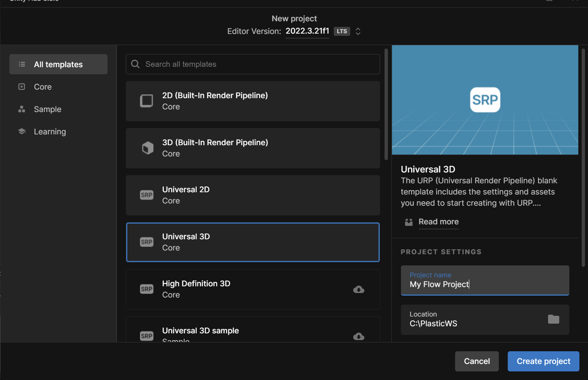
Task: Click the Universal 2D SRP icon
Action: click(147, 195)
